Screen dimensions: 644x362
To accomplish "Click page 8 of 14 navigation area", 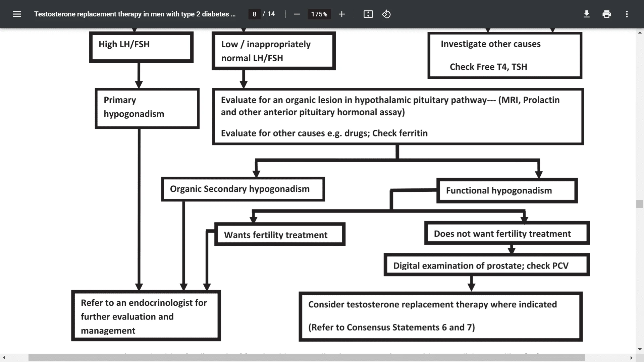I will pos(262,14).
